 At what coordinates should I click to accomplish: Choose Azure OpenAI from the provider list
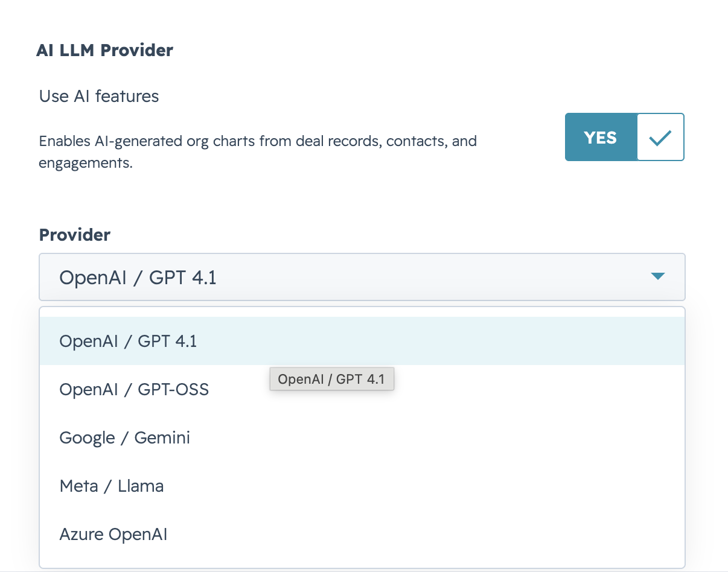click(362, 534)
